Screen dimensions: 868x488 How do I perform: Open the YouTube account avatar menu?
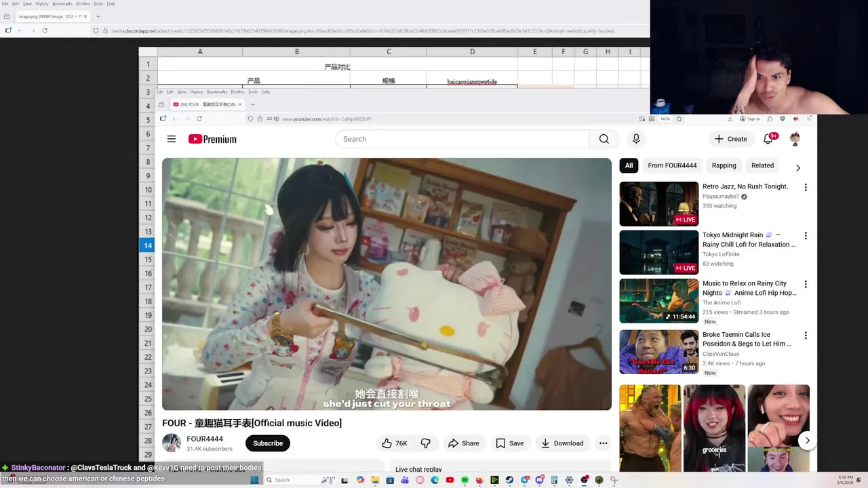coord(795,139)
